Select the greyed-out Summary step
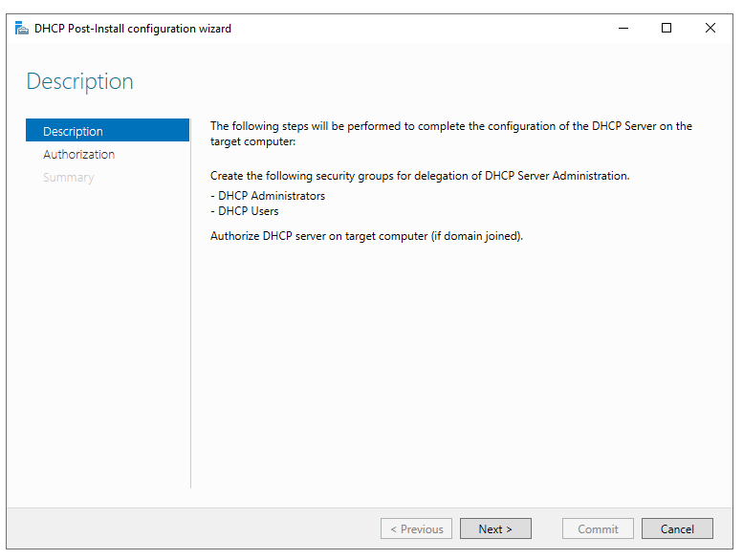 (69, 177)
